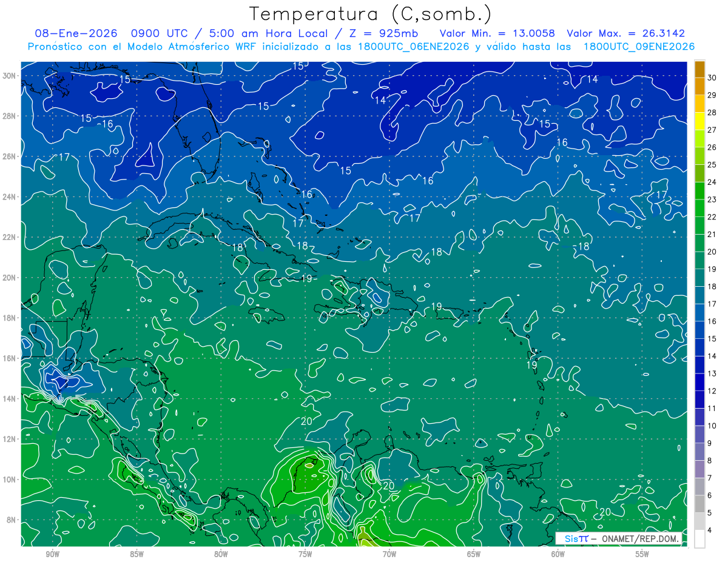The width and height of the screenshot is (728, 562).
Task: Click the '10N' latitude axis label
Action: [9, 479]
